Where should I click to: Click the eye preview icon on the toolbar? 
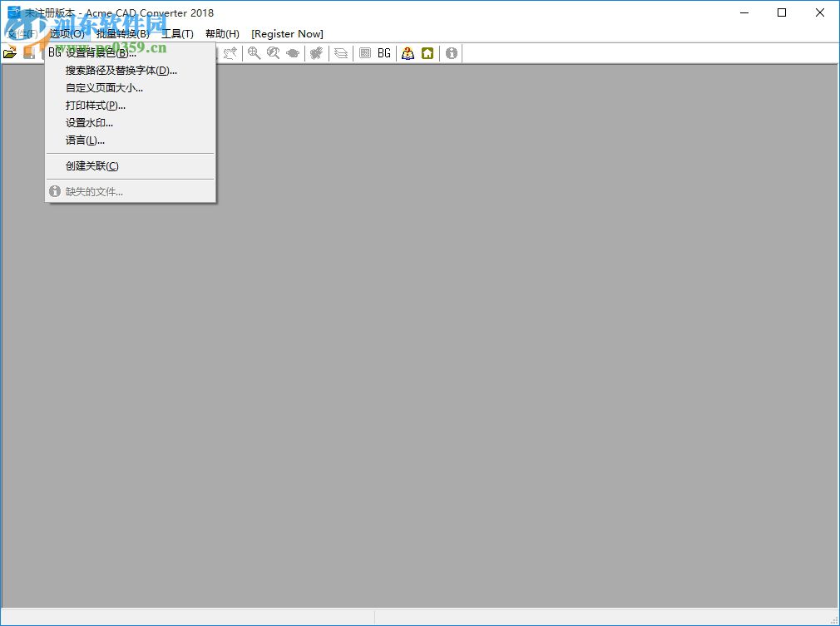click(x=293, y=53)
